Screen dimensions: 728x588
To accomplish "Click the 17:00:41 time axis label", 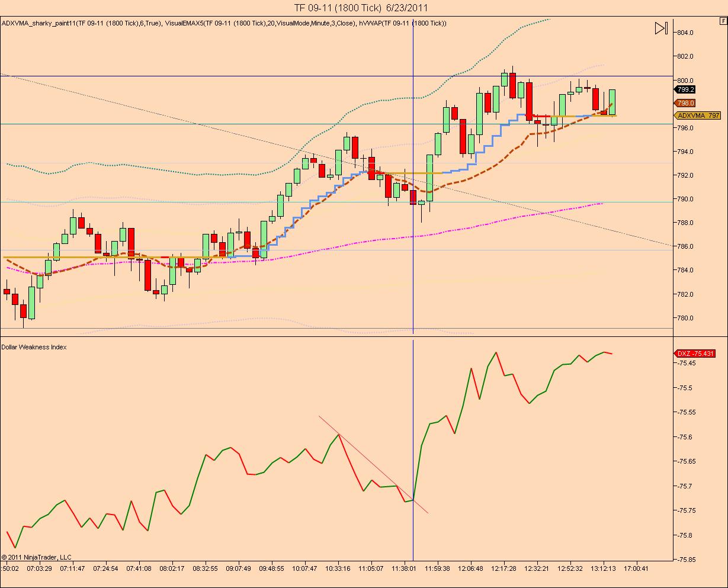I will pyautogui.click(x=636, y=568).
